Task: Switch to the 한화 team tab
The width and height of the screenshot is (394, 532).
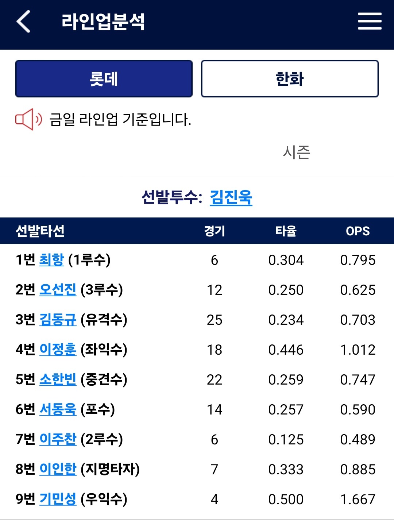Action: 290,79
